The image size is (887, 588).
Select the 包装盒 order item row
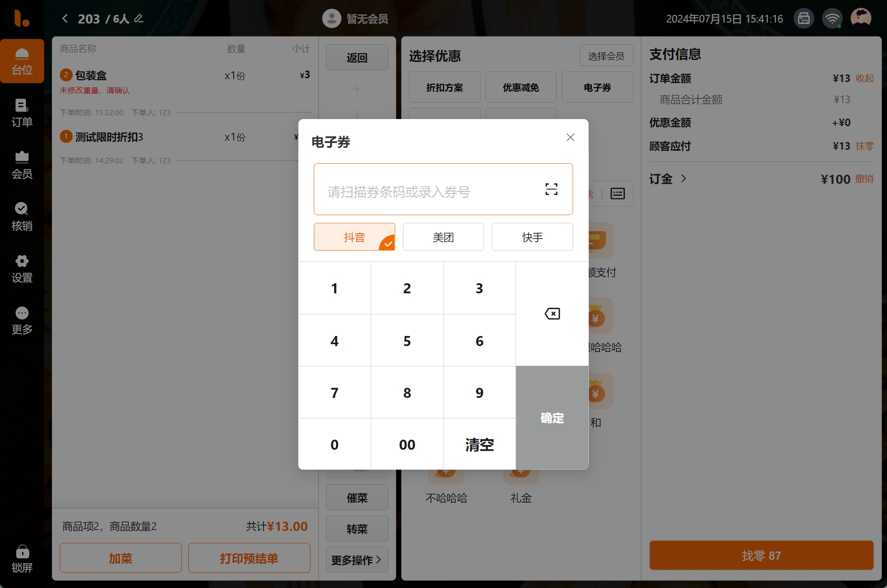[185, 82]
